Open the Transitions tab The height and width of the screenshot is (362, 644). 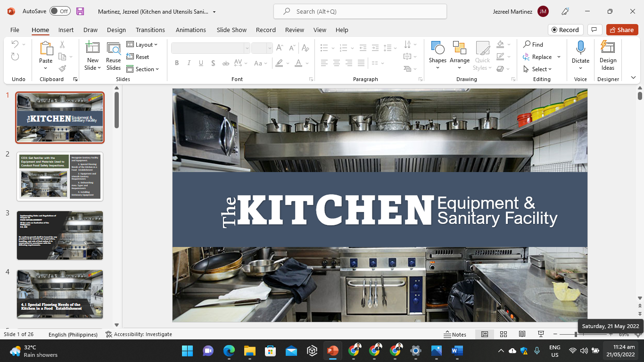[x=150, y=30]
